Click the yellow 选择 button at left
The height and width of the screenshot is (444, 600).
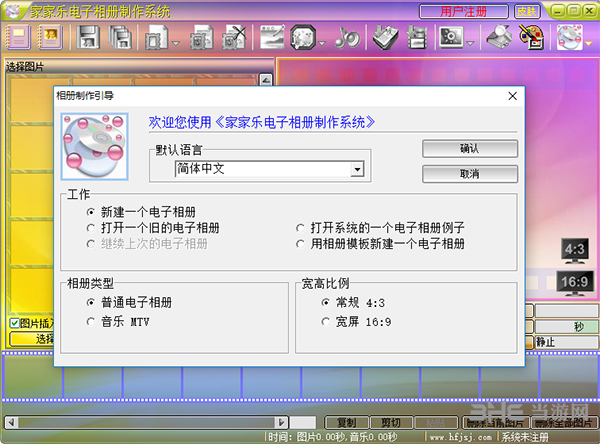tap(32, 339)
